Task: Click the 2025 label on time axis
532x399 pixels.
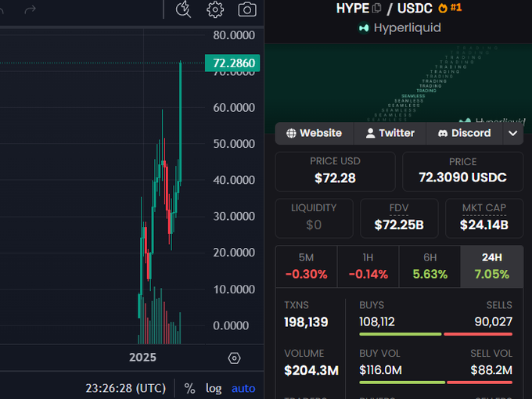Action: [x=142, y=358]
